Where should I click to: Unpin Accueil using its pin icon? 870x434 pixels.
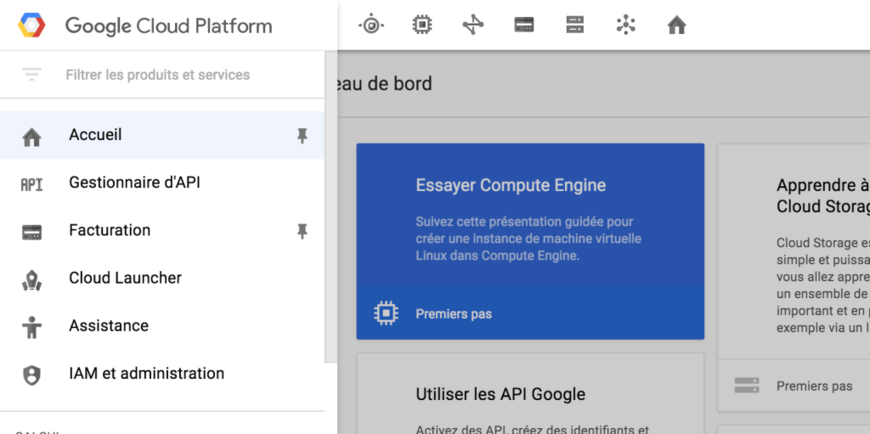pos(302,135)
